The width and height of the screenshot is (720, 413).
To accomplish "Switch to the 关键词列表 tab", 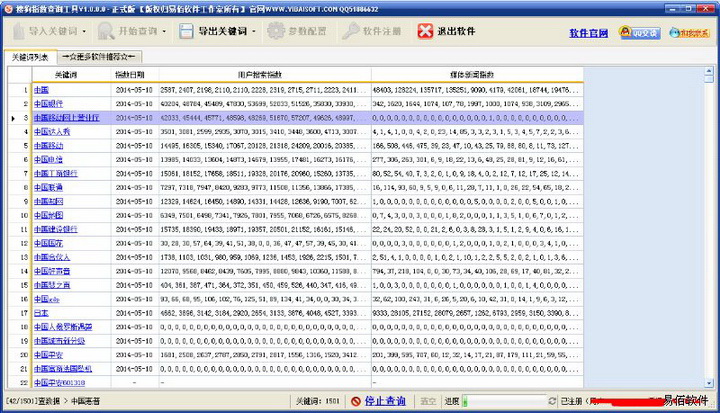I will click(30, 57).
